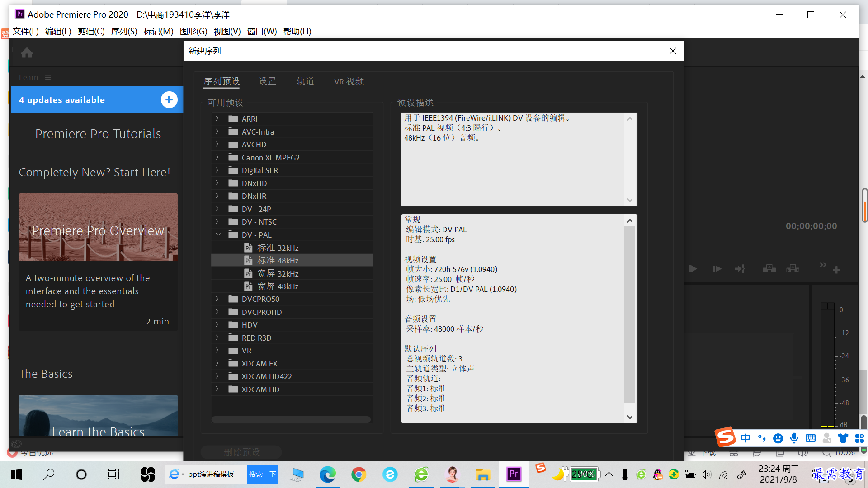The image size is (868, 488).
Task: Open Premiere Pro Overview tutorial thumbnail
Action: click(98, 227)
